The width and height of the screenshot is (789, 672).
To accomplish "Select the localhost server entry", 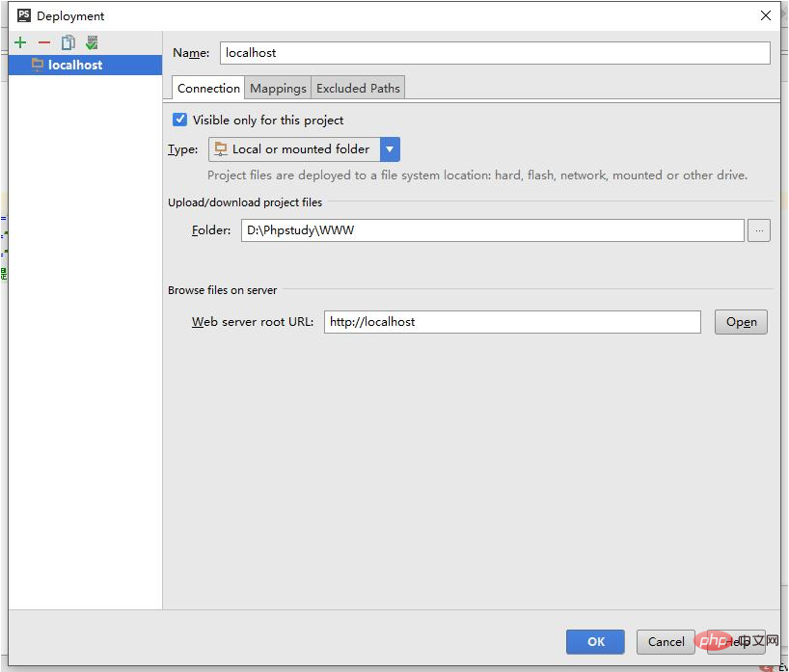I will 85,65.
